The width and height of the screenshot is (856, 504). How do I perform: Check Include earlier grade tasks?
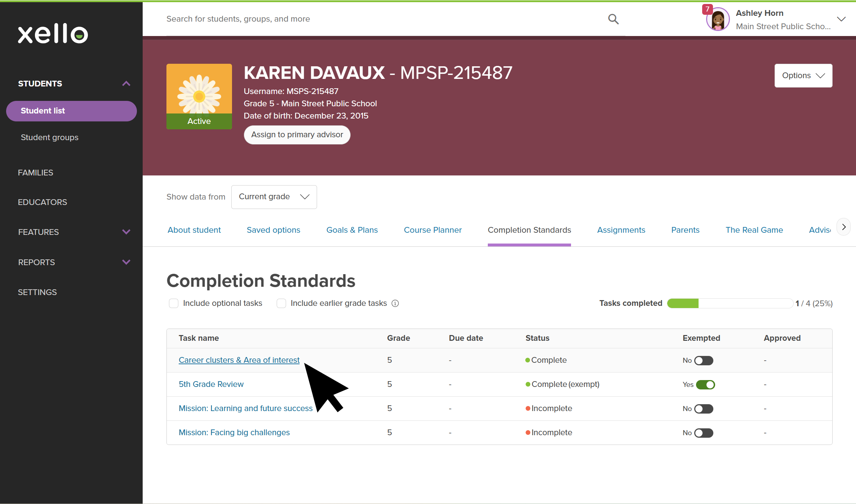pyautogui.click(x=281, y=303)
